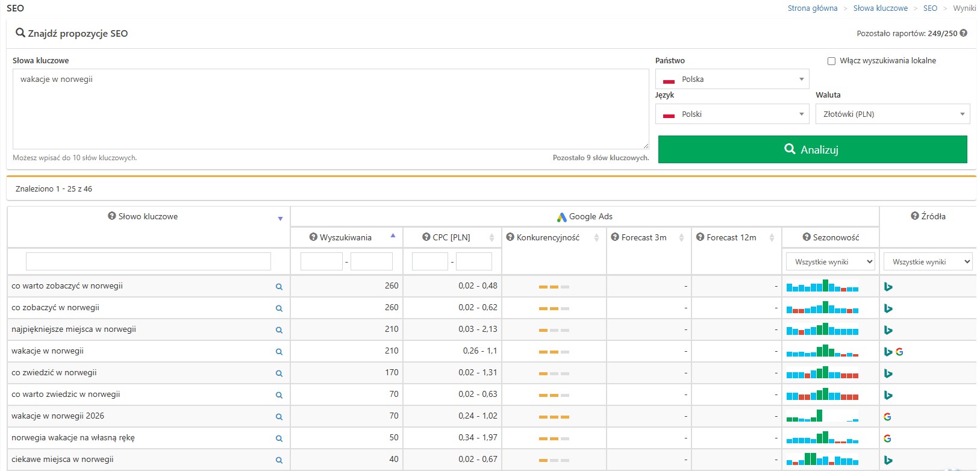Sort table by CPC [PLN] column
Image resolution: width=980 pixels, height=471 pixels.
coord(452,237)
